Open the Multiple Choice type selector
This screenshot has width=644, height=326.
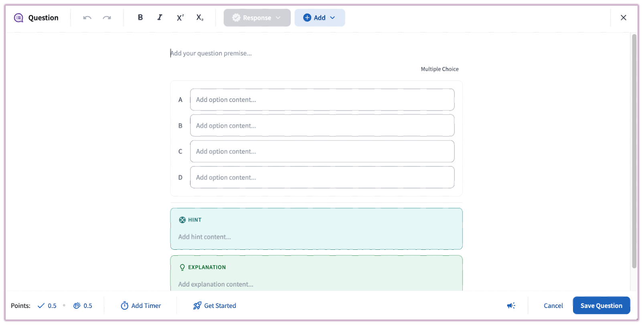[439, 69]
